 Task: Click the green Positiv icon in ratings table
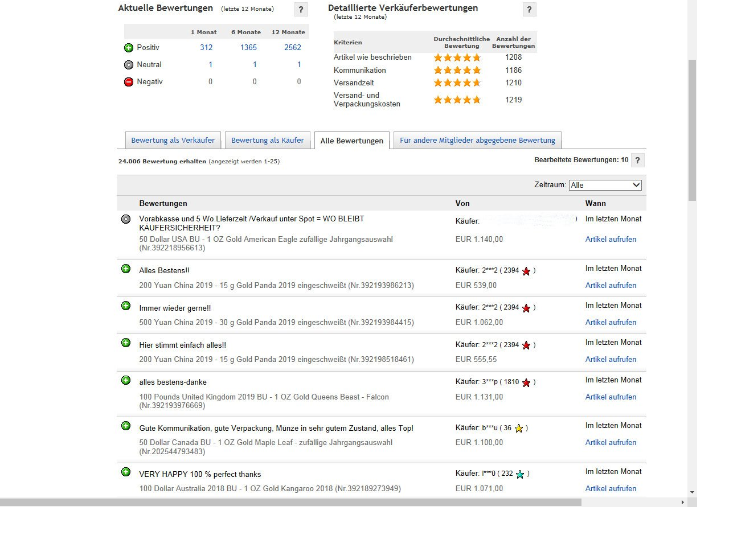pyautogui.click(x=129, y=48)
